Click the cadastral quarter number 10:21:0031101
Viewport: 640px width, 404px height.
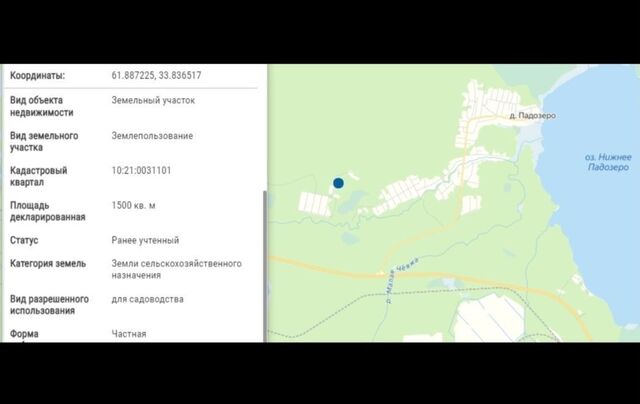pyautogui.click(x=141, y=170)
